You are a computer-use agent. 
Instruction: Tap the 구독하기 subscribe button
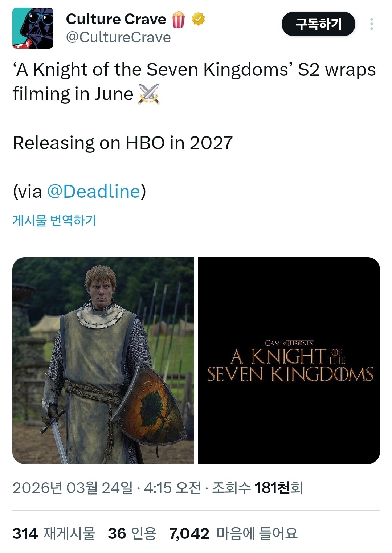[x=318, y=24]
